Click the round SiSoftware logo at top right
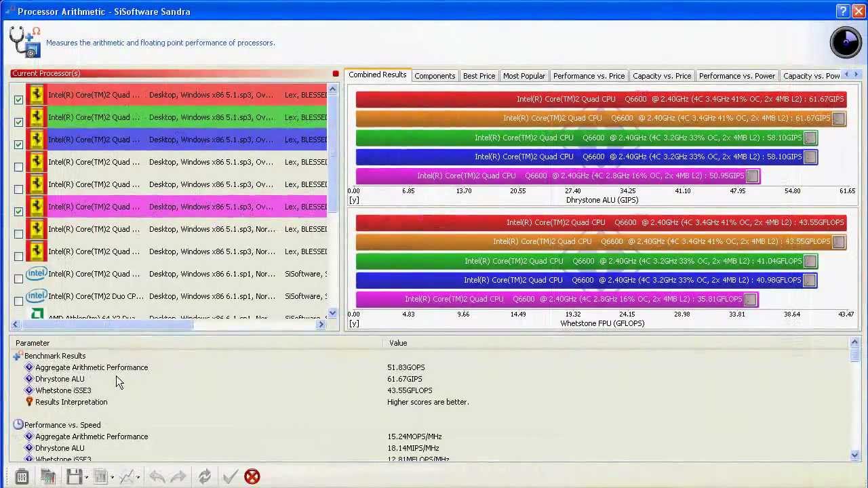 click(846, 42)
